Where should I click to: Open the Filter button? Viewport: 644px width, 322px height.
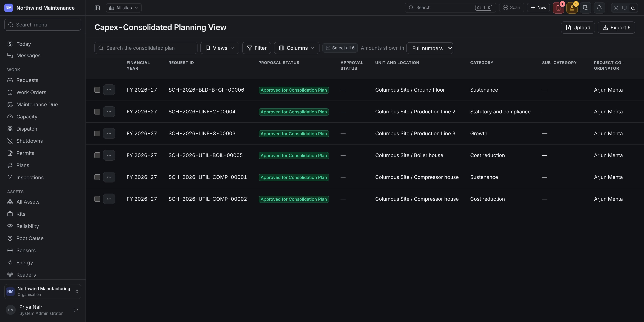coord(257,48)
